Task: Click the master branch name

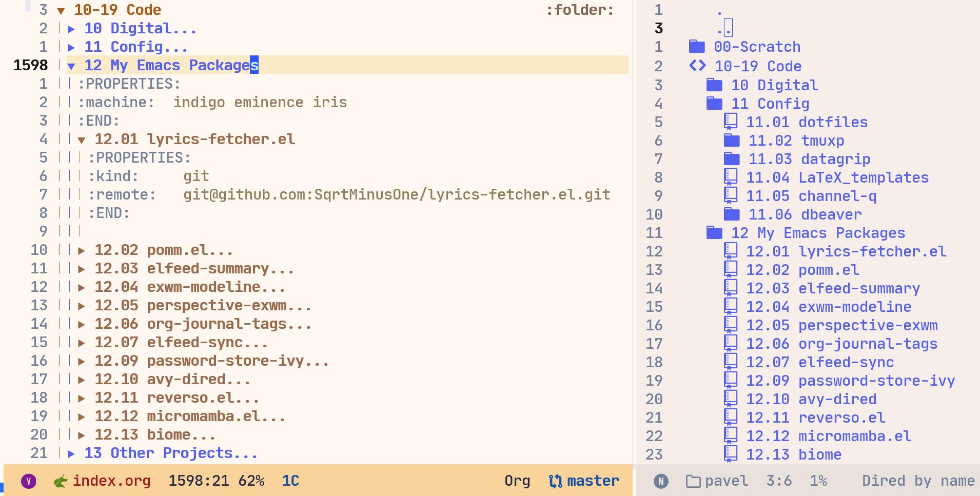Action: (594, 481)
